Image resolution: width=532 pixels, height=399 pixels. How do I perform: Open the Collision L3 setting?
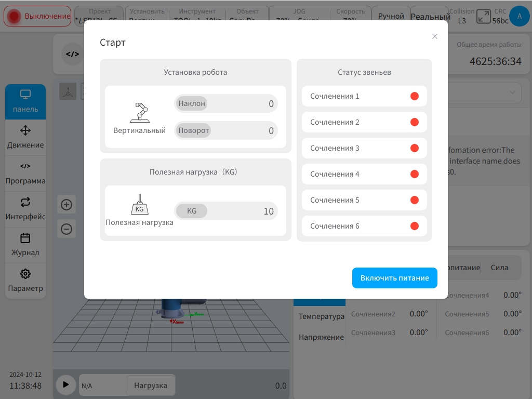click(x=462, y=16)
